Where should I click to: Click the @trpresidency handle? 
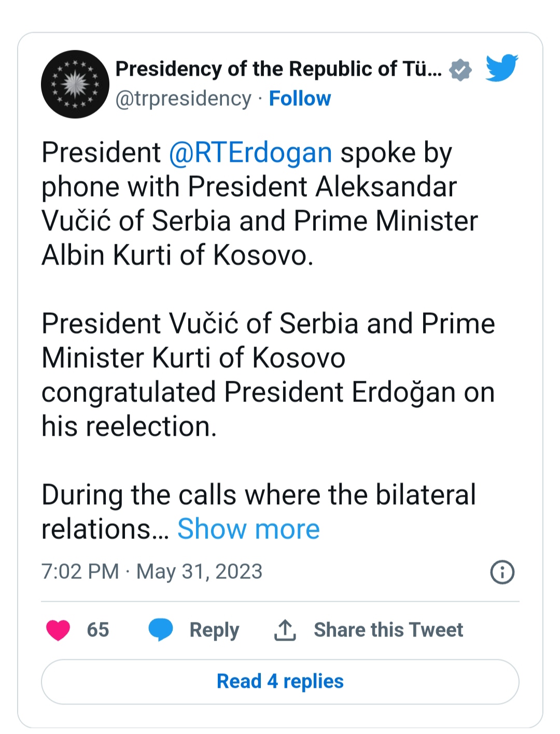(183, 99)
